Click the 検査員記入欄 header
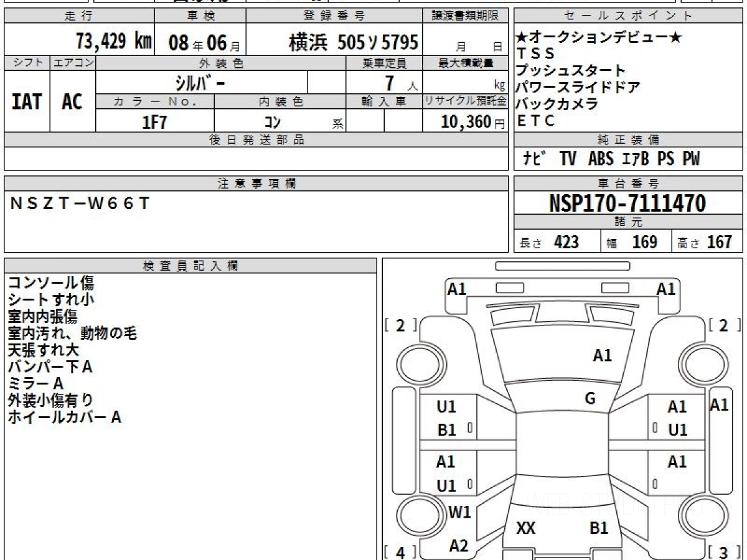This screenshot has width=747, height=560. tap(190, 266)
